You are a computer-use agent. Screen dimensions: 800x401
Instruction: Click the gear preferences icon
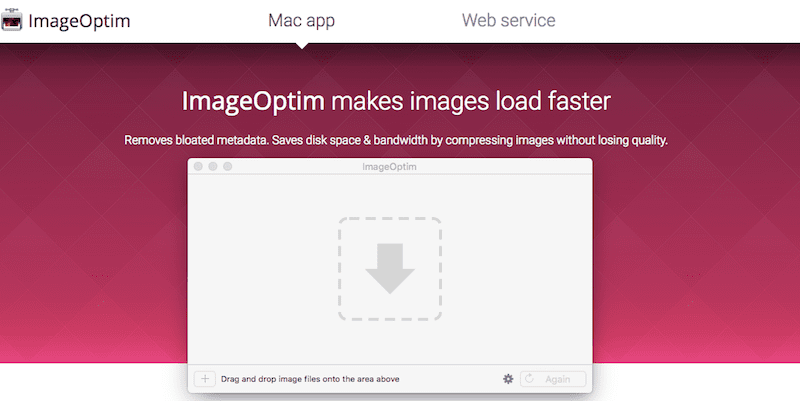point(508,379)
